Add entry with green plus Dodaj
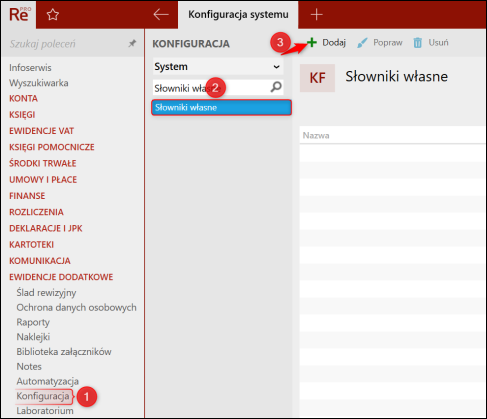 pyautogui.click(x=326, y=43)
